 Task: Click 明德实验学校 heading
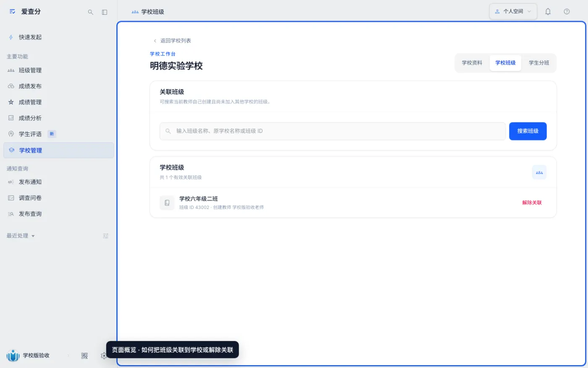[176, 66]
